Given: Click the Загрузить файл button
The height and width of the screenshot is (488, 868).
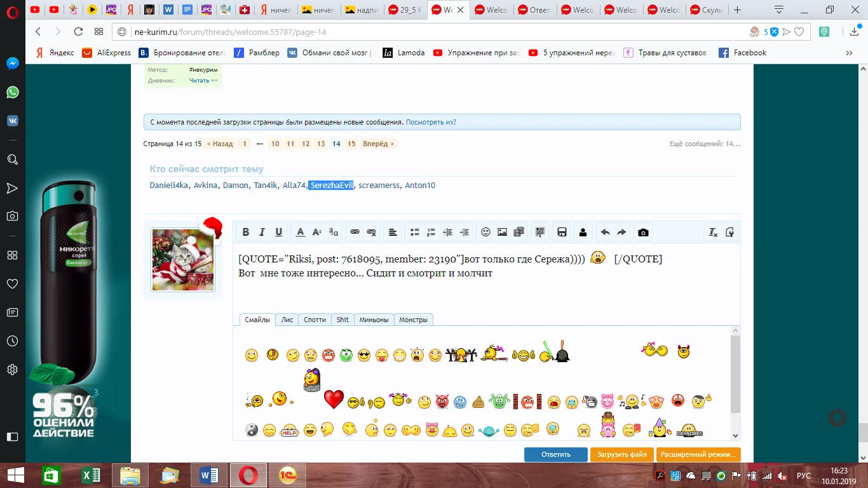Looking at the screenshot, I should 622,454.
